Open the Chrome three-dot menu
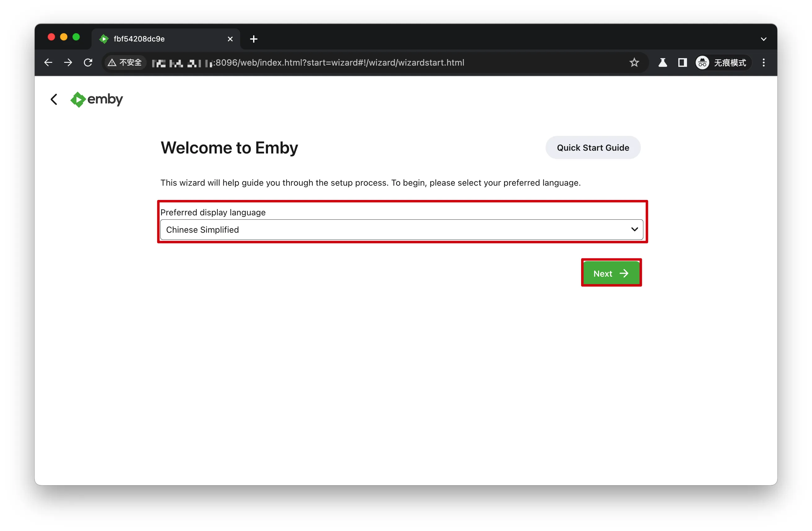The height and width of the screenshot is (531, 812). coord(764,63)
